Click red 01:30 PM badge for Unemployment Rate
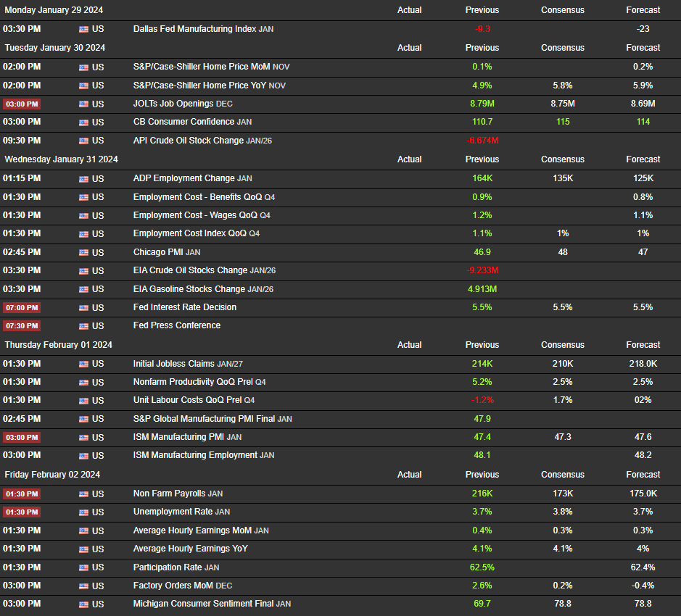This screenshot has width=681, height=616. (x=22, y=512)
